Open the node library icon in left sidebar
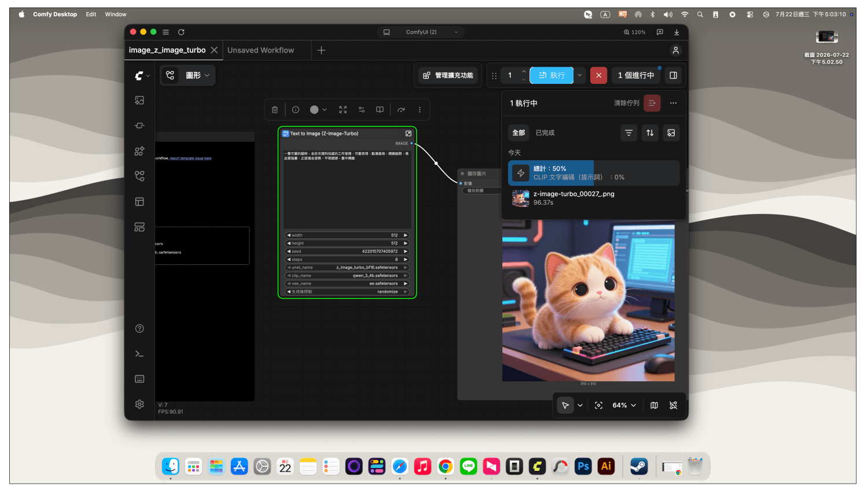This screenshot has width=868, height=494. [139, 126]
